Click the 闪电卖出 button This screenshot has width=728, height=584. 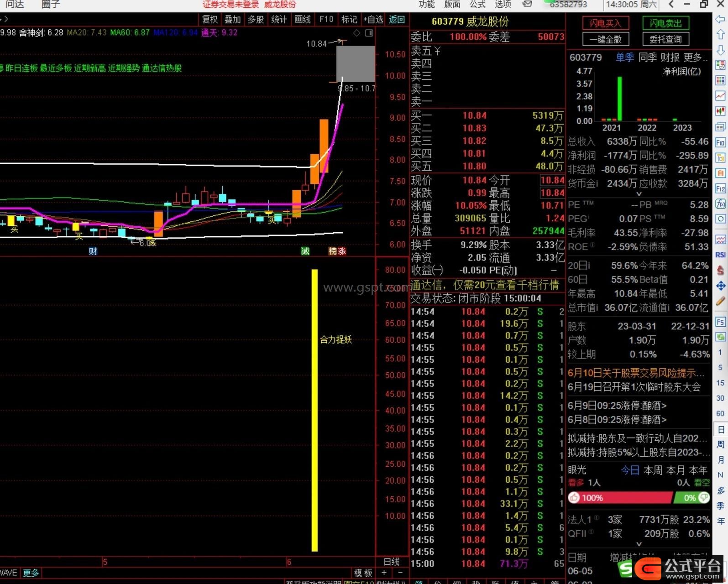[666, 23]
